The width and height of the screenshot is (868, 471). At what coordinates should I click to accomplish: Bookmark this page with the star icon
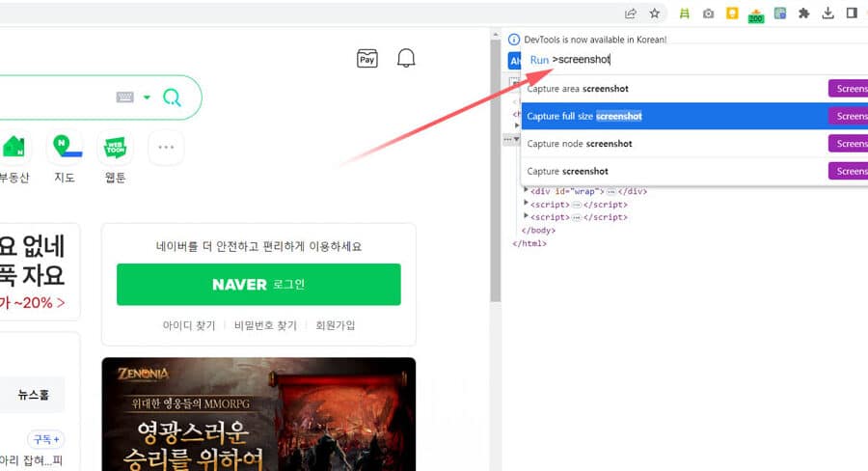click(654, 14)
